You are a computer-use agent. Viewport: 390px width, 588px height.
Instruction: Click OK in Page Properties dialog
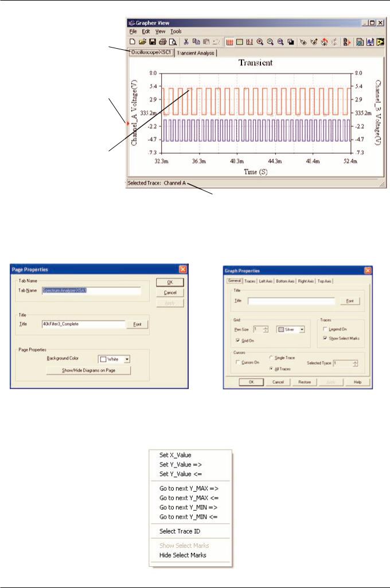170,282
